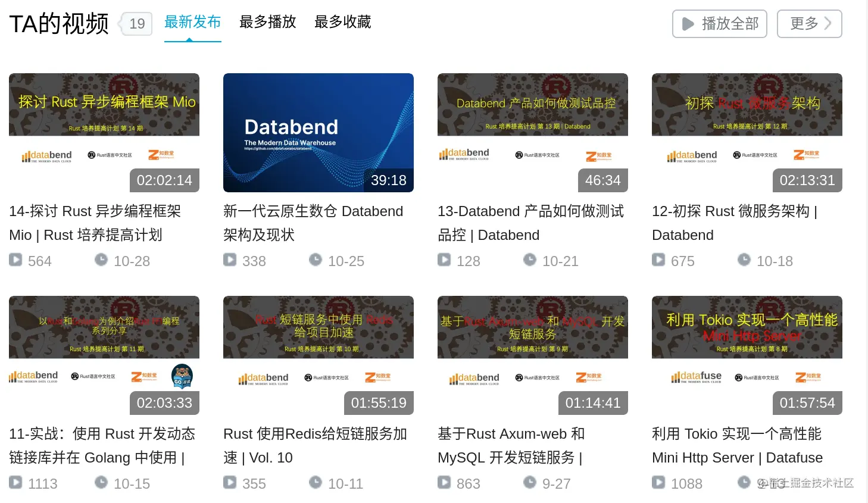The image size is (868, 503).
Task: Open title link 13-Databend 产品如何做测试品控
Action: pos(531,223)
